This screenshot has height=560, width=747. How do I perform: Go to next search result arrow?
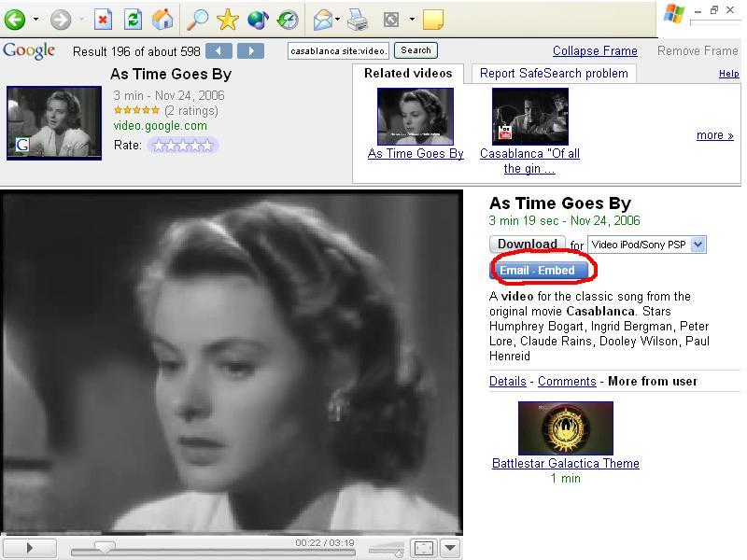pyautogui.click(x=250, y=51)
